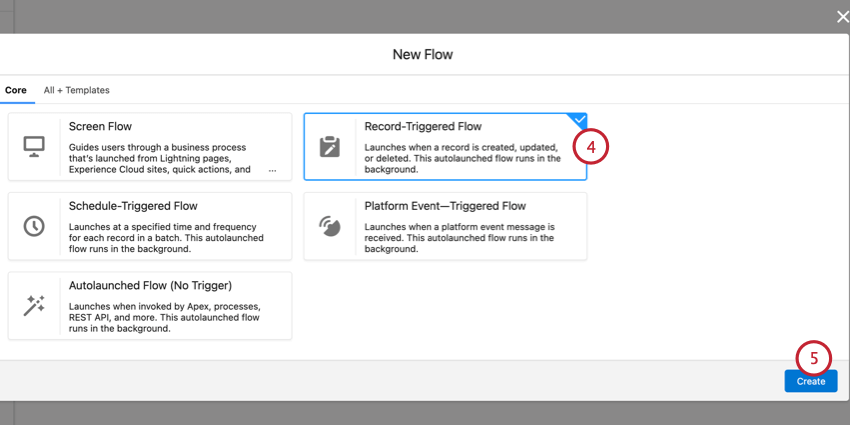
Task: Click the Screen Flow description text
Action: click(x=160, y=158)
